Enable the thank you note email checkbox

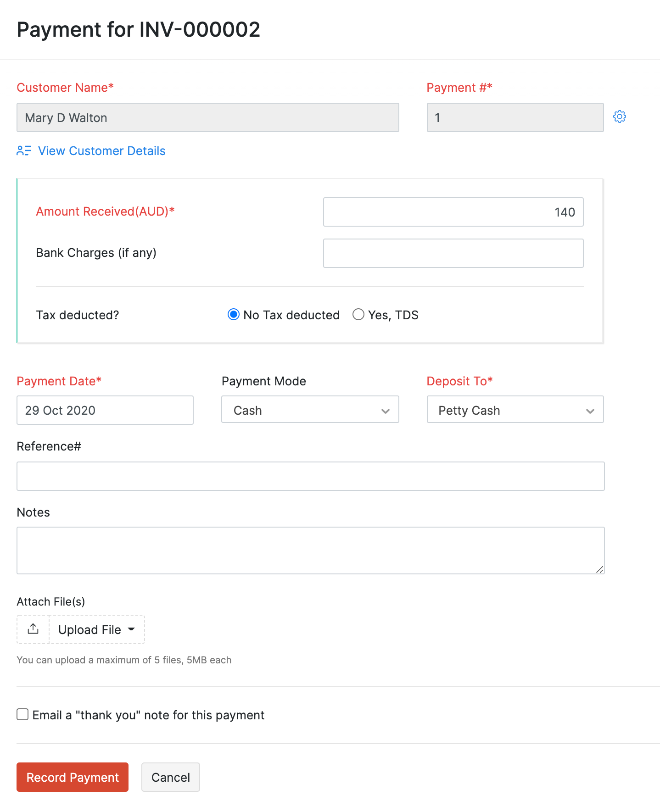[x=22, y=714]
